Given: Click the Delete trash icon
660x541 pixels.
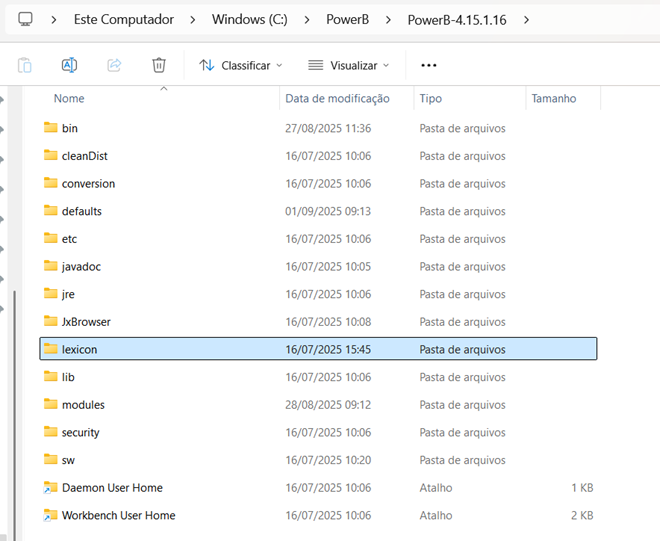Looking at the screenshot, I should [x=159, y=65].
